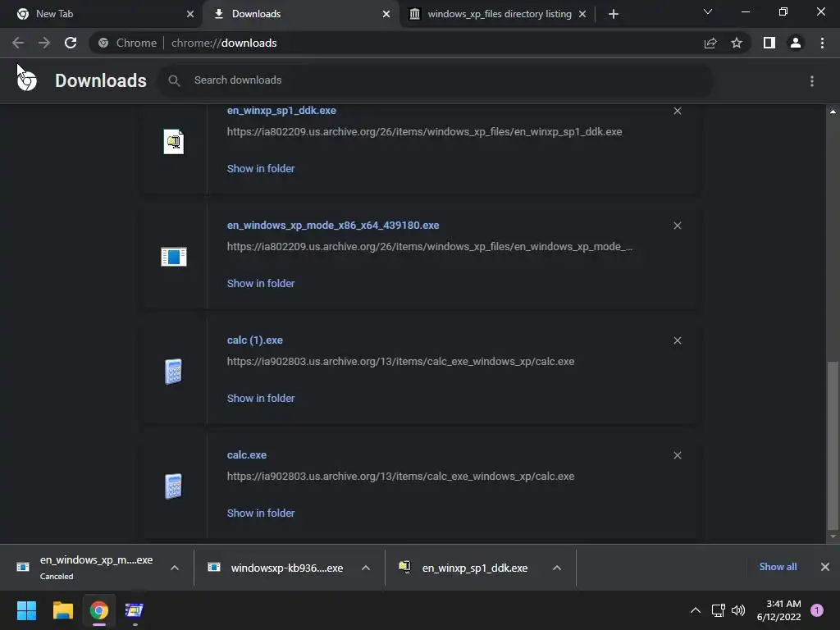The height and width of the screenshot is (630, 840).
Task: Open the Chrome profile icon
Action: click(x=796, y=43)
